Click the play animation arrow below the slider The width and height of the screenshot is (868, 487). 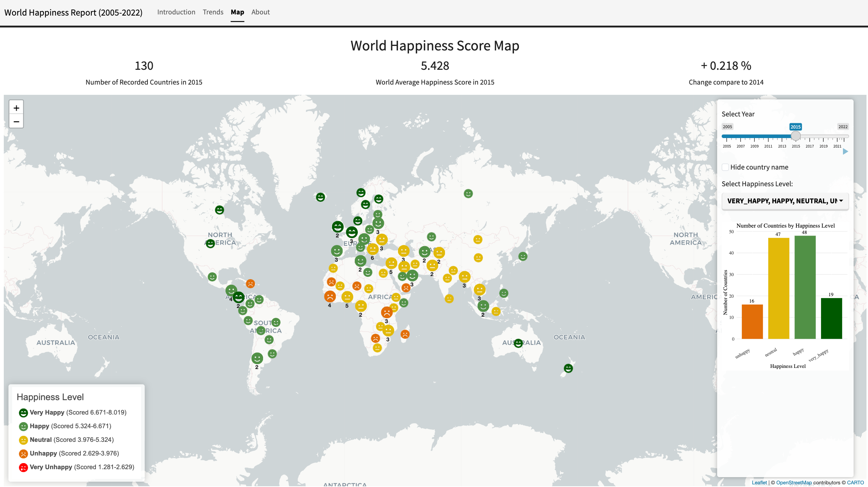[x=845, y=151]
